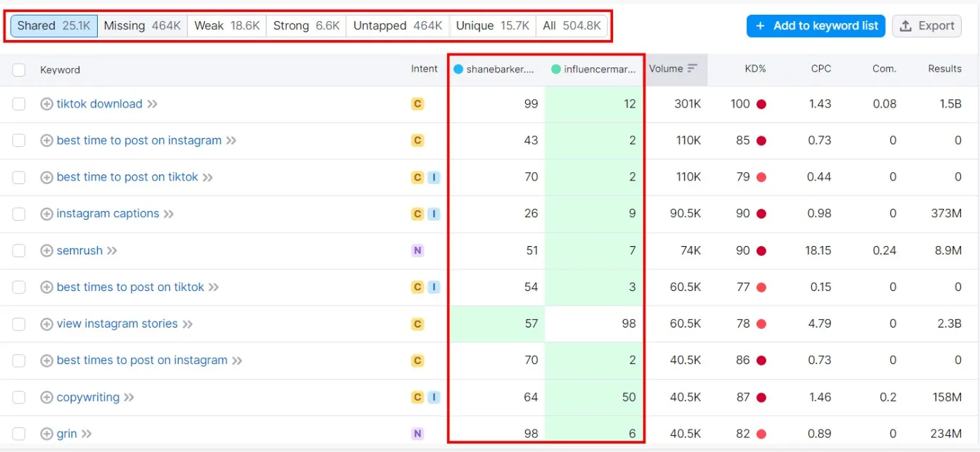This screenshot has width=980, height=452.
Task: Click Commercial intent badge for 'tiktok download'
Action: (x=418, y=104)
